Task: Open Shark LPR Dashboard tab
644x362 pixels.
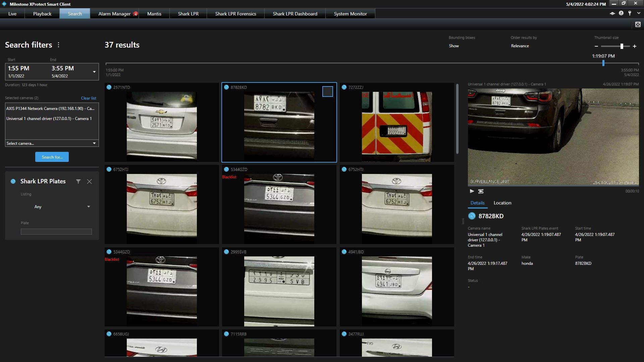Action: pyautogui.click(x=295, y=14)
